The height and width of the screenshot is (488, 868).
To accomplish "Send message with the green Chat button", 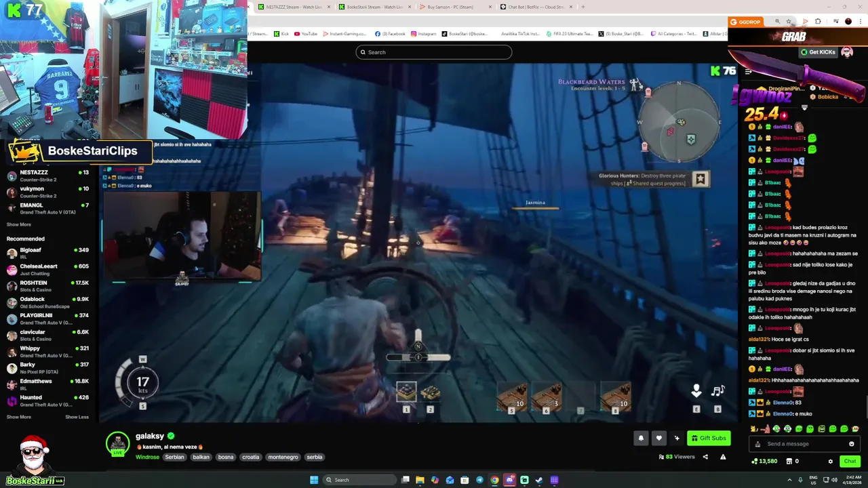I will click(x=850, y=462).
